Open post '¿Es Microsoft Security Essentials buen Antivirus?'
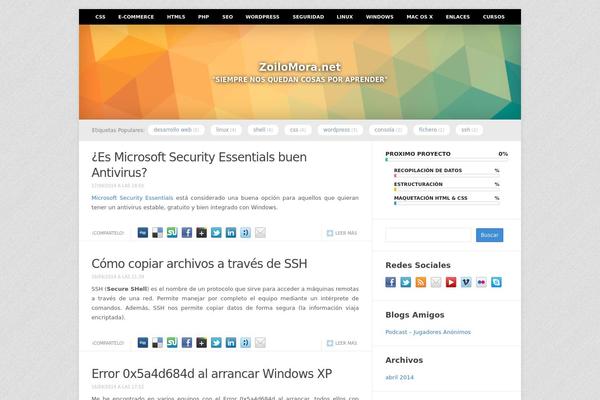This screenshot has height=400, width=600. [199, 165]
